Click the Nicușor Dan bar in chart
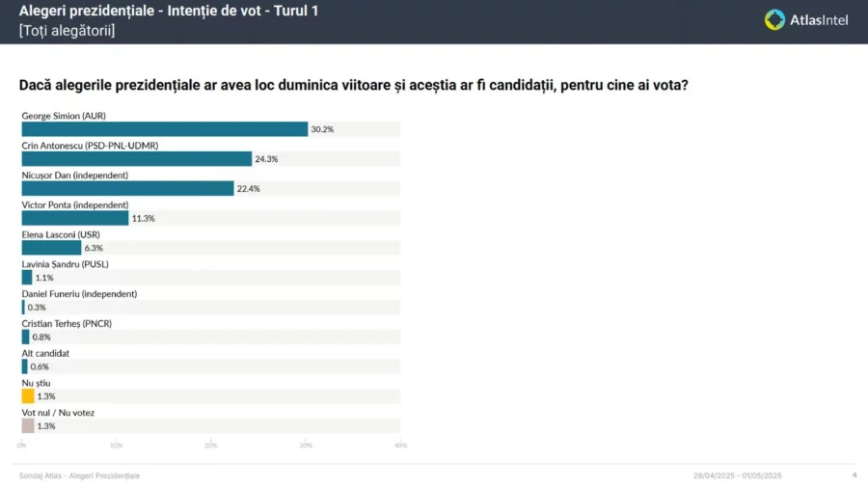 [127, 189]
